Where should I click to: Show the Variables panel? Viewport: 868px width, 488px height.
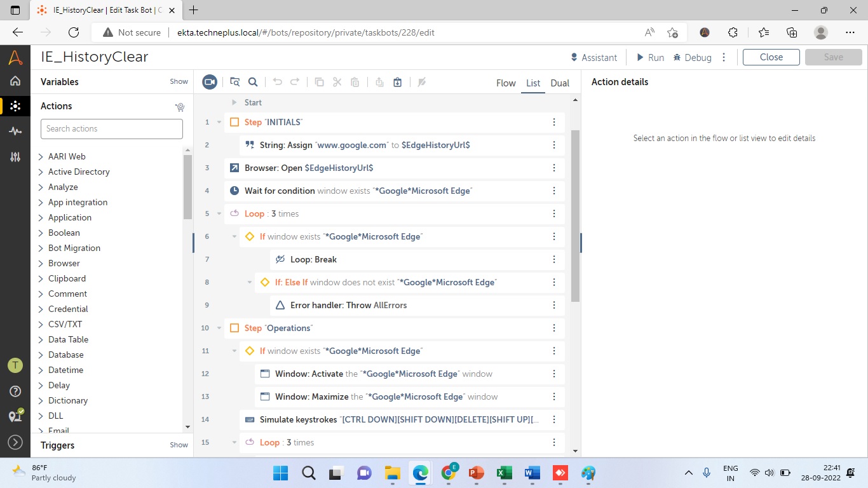click(179, 82)
